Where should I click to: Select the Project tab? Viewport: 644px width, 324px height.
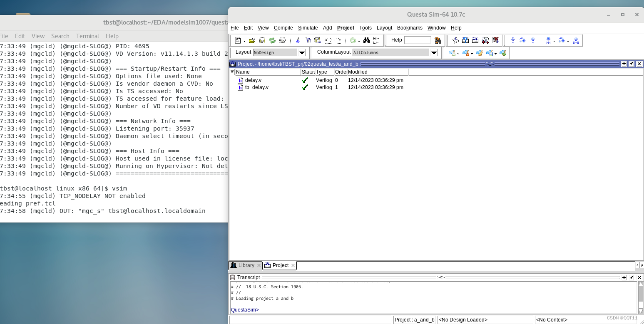[x=281, y=265]
